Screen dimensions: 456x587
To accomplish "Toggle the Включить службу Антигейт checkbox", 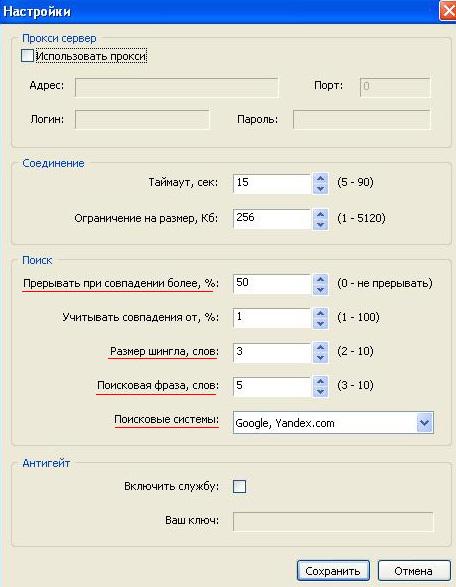I will [240, 486].
